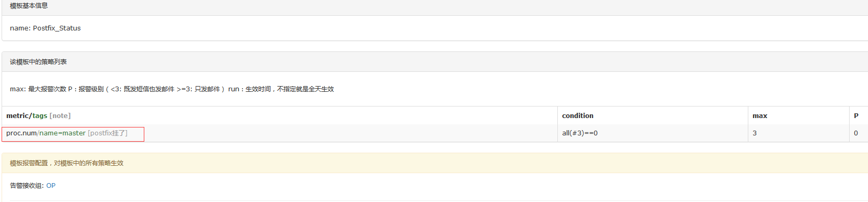
Task: Click the 告警接收组 label
Action: tap(27, 186)
